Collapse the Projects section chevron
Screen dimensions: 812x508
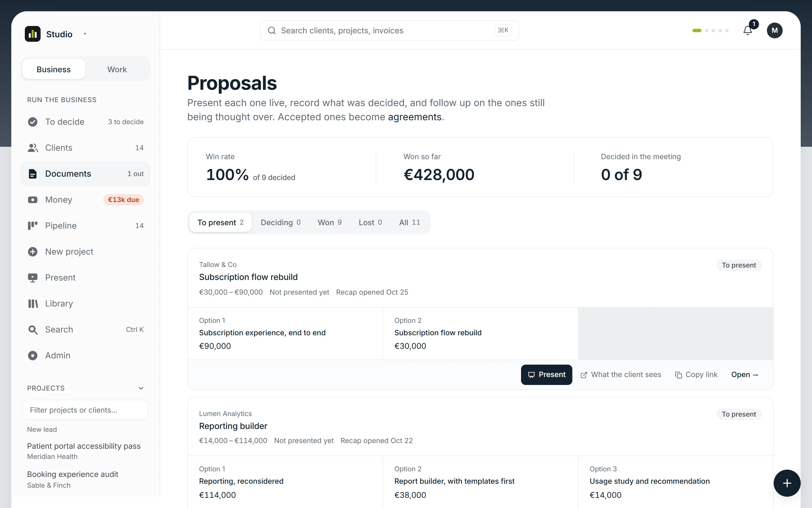click(x=141, y=388)
